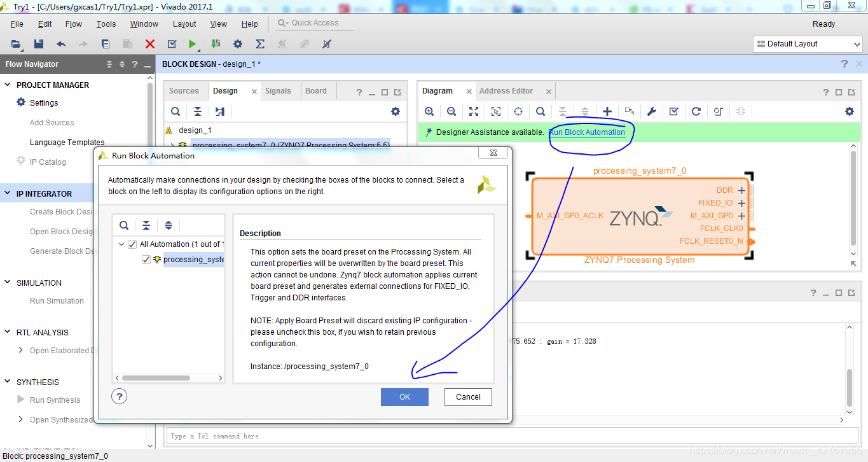
Task: Collapse the RTL ANALYSIS section
Action: 8,332
